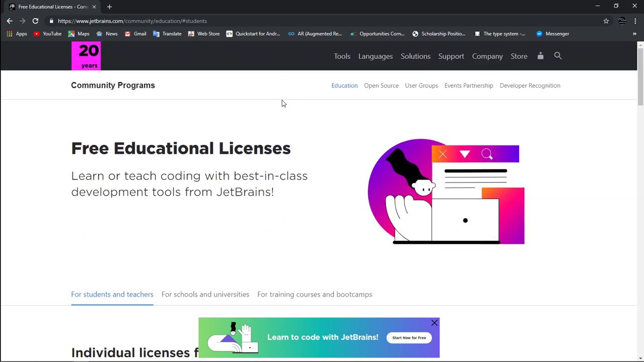Image resolution: width=644 pixels, height=362 pixels.
Task: Open AR (Augmented Re... bookmark
Action: [x=315, y=34]
